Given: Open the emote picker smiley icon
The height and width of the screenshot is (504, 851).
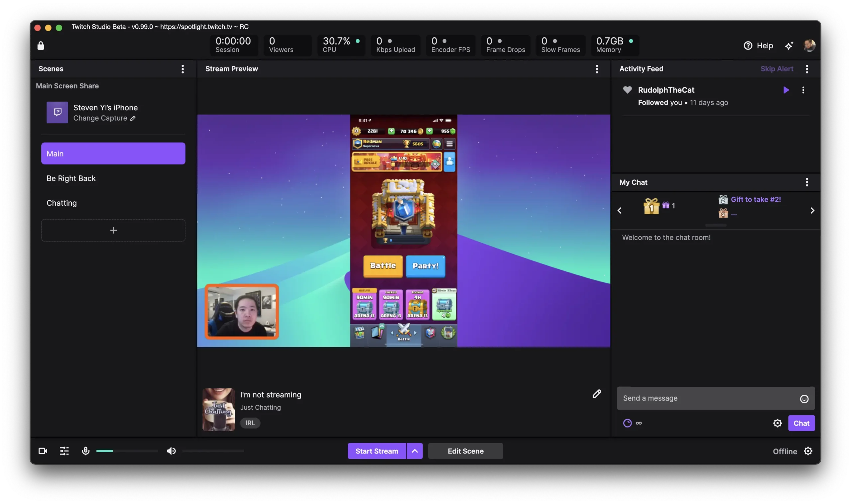Looking at the screenshot, I should (804, 399).
